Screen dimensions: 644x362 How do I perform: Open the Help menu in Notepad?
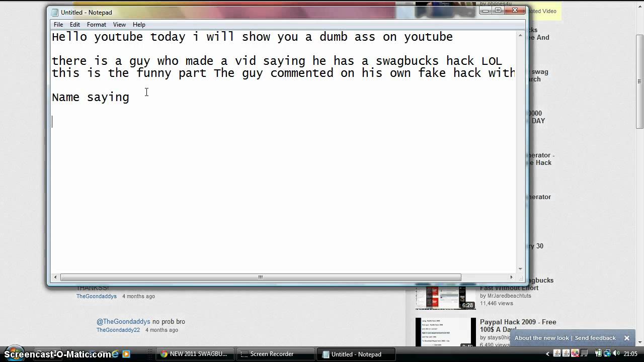pos(139,24)
